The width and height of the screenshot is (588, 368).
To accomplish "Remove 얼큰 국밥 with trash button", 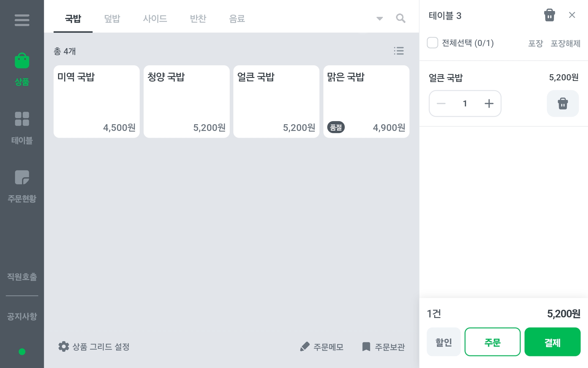I will (x=563, y=103).
